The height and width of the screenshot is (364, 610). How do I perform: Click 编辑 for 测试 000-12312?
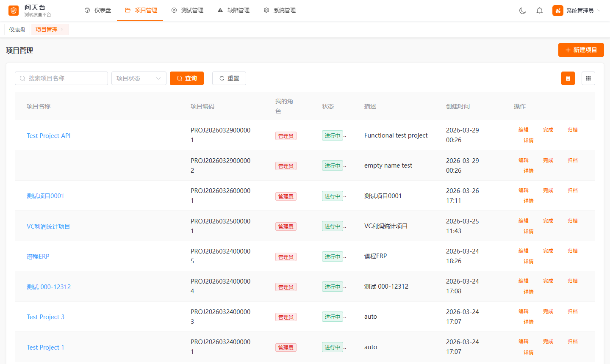524,281
